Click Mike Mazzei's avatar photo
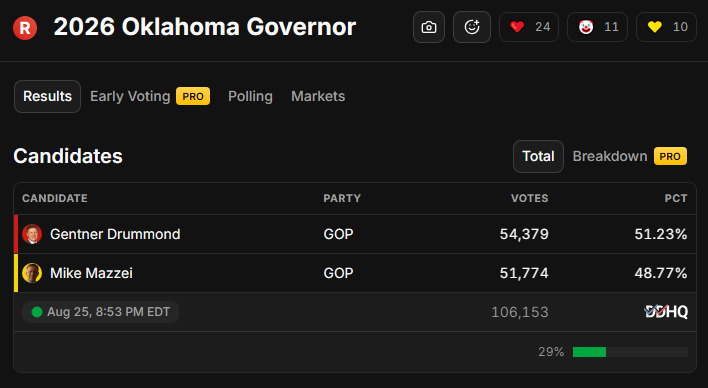This screenshot has height=388, width=708. coord(32,273)
